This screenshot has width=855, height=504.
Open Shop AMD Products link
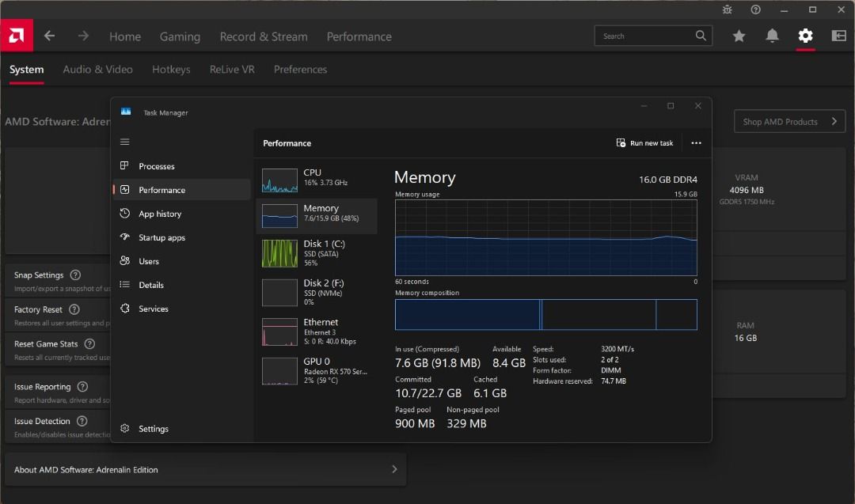(x=789, y=122)
